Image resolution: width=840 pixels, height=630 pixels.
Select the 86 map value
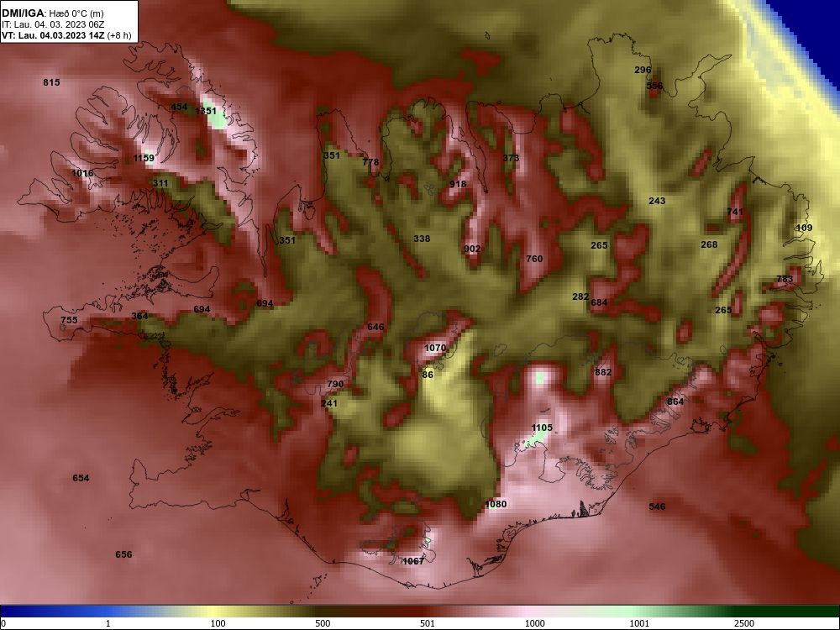pyautogui.click(x=428, y=375)
